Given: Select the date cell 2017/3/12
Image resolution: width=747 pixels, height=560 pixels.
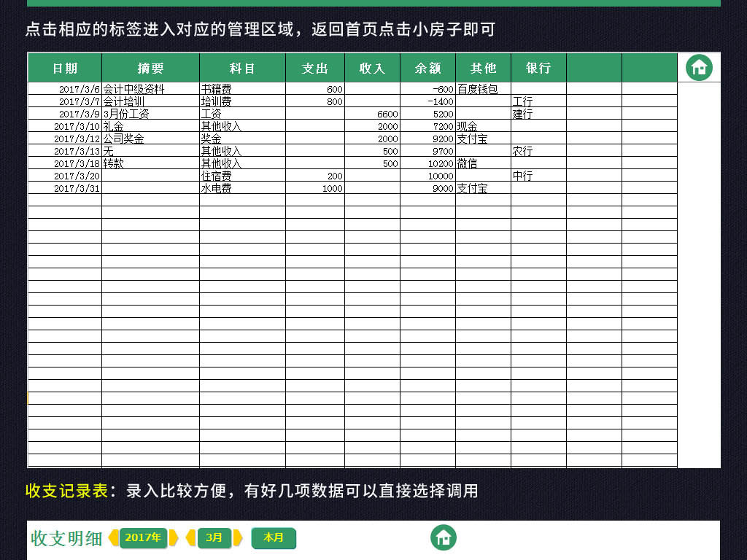Looking at the screenshot, I should tap(65, 139).
